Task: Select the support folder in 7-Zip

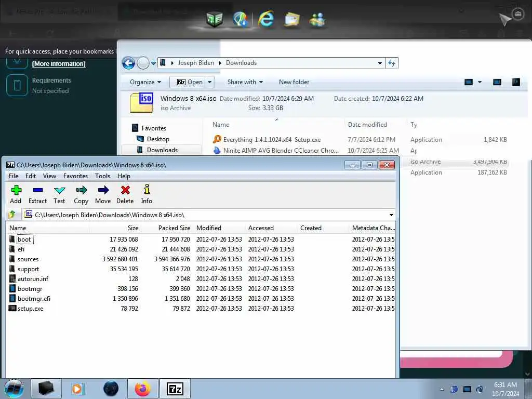Action: point(28,269)
